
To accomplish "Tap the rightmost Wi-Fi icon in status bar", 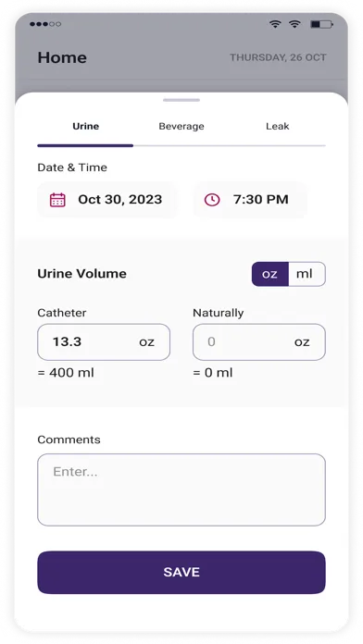I will click(x=294, y=24).
